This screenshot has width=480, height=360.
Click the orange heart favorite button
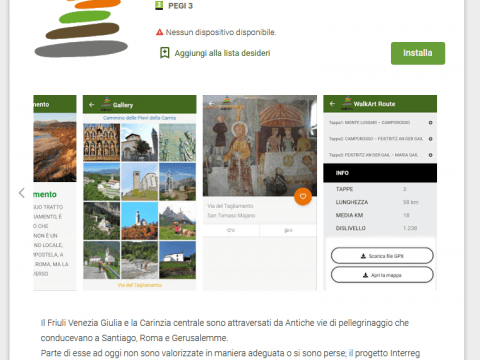303,196
